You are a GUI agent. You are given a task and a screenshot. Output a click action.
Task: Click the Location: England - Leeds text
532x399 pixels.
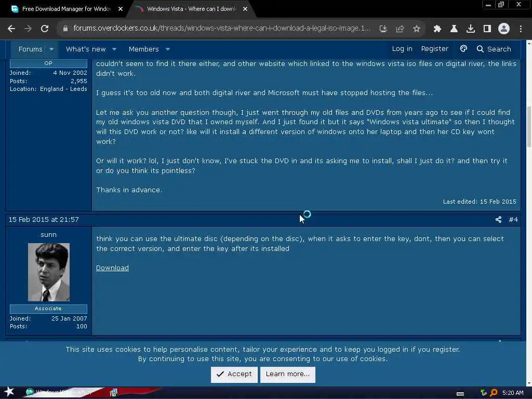coord(48,89)
